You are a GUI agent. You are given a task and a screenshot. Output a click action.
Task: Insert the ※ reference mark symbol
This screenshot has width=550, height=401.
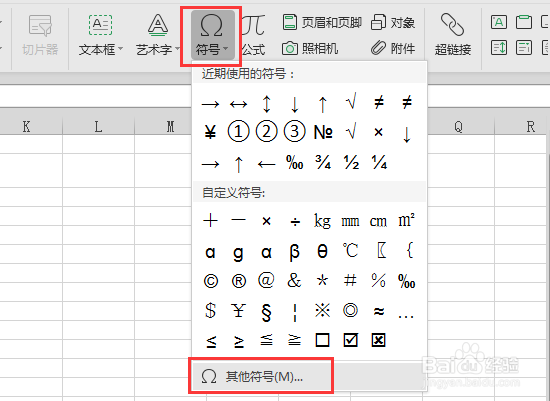point(322,310)
